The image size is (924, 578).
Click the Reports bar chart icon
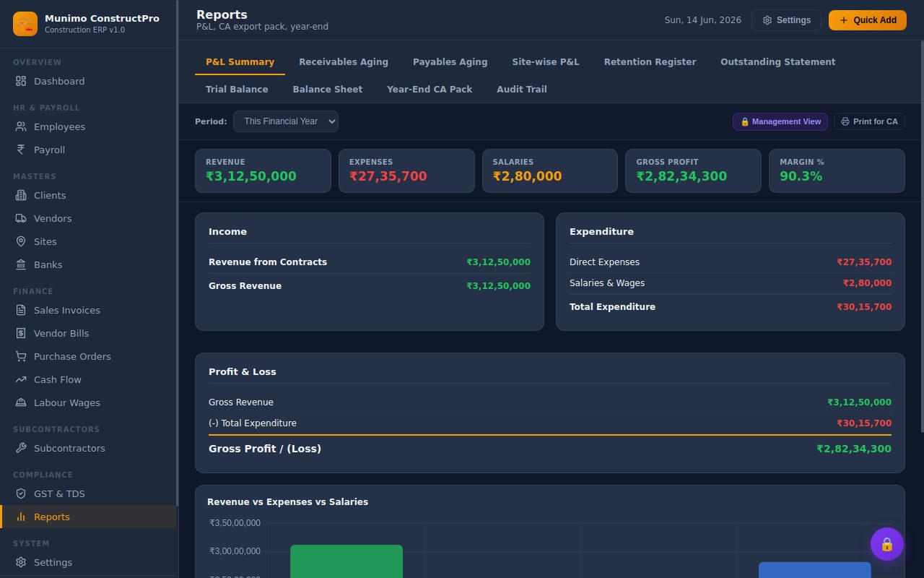point(21,517)
